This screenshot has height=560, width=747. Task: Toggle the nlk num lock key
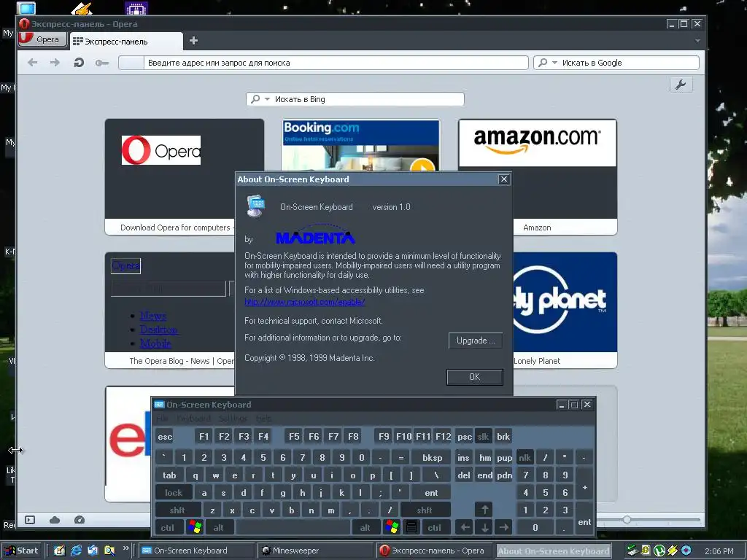[x=525, y=457]
